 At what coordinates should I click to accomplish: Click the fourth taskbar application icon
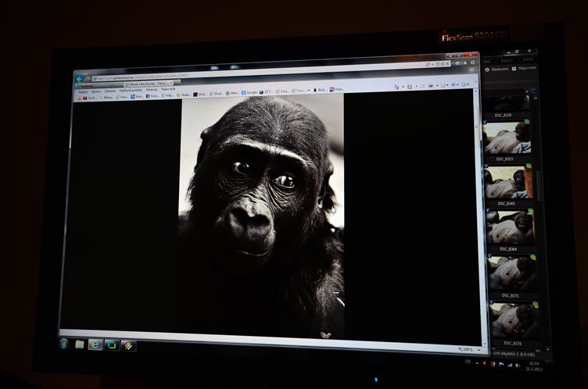127,345
